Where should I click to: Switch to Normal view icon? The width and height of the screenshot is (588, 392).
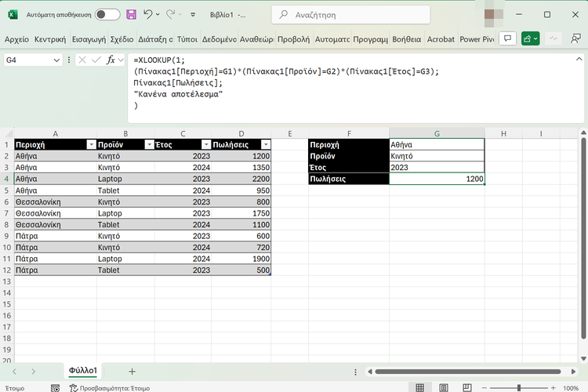click(x=419, y=387)
